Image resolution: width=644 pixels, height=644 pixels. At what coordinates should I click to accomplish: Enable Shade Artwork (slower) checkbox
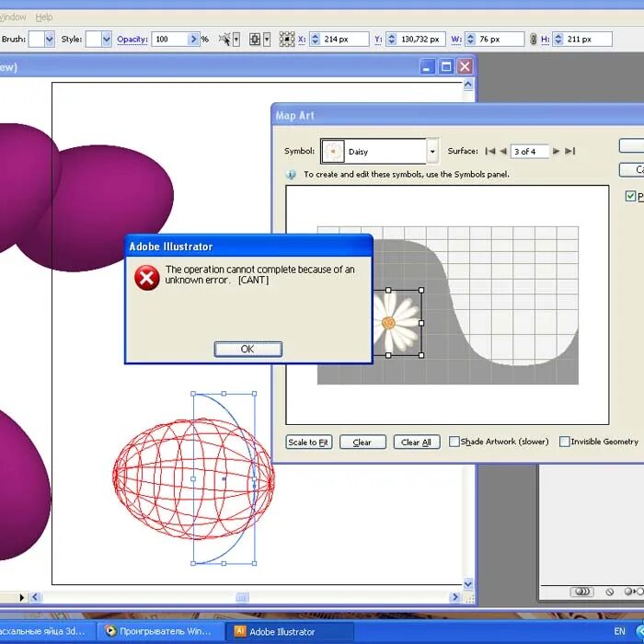pyautogui.click(x=454, y=442)
